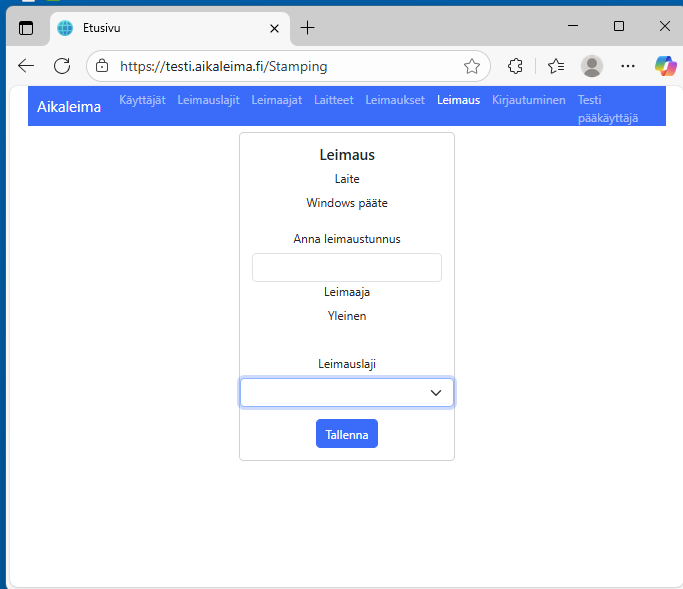
Task: Open browser extensions puzzle icon
Action: [x=515, y=66]
